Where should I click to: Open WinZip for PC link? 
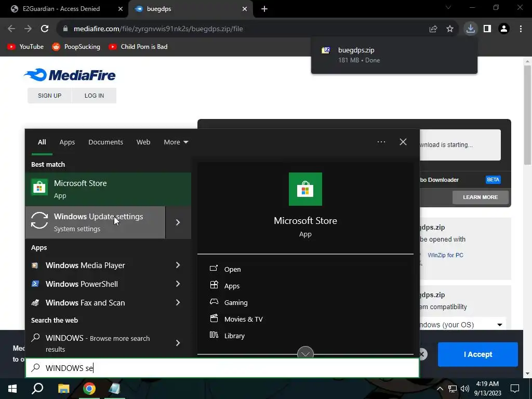tap(445, 255)
